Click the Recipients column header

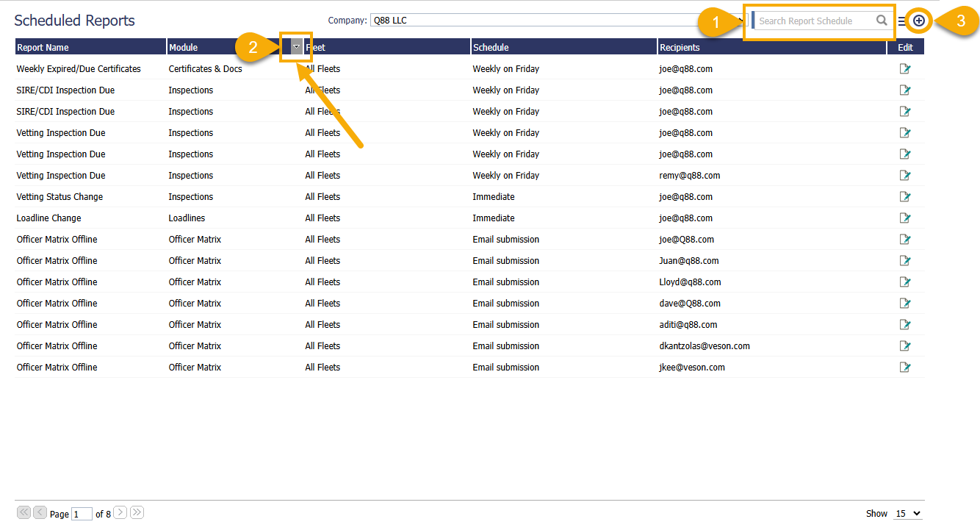pyautogui.click(x=680, y=48)
